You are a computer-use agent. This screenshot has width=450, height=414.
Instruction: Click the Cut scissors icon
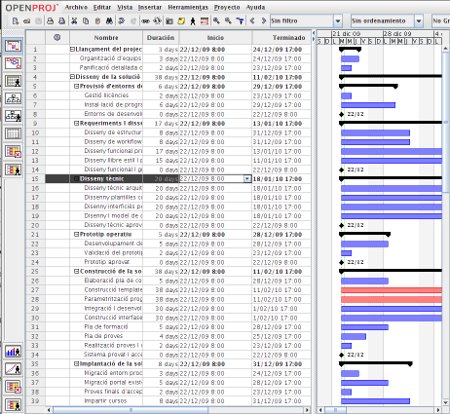click(74, 21)
